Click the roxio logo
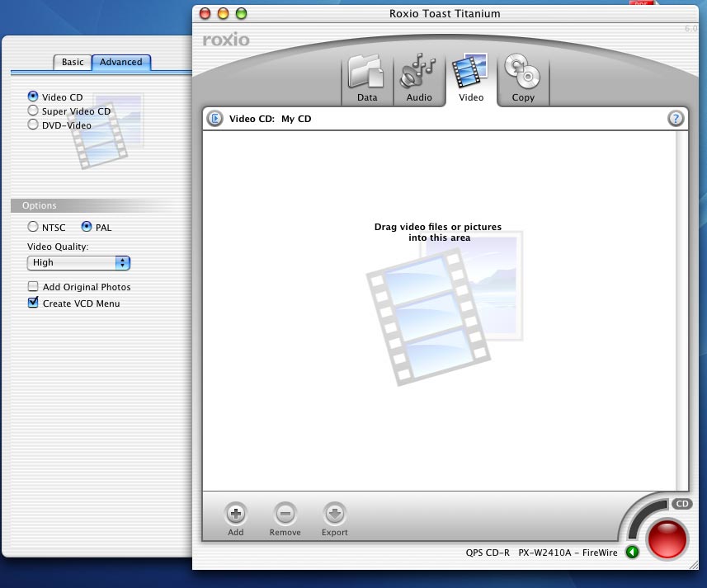The width and height of the screenshot is (707, 588). click(x=226, y=40)
